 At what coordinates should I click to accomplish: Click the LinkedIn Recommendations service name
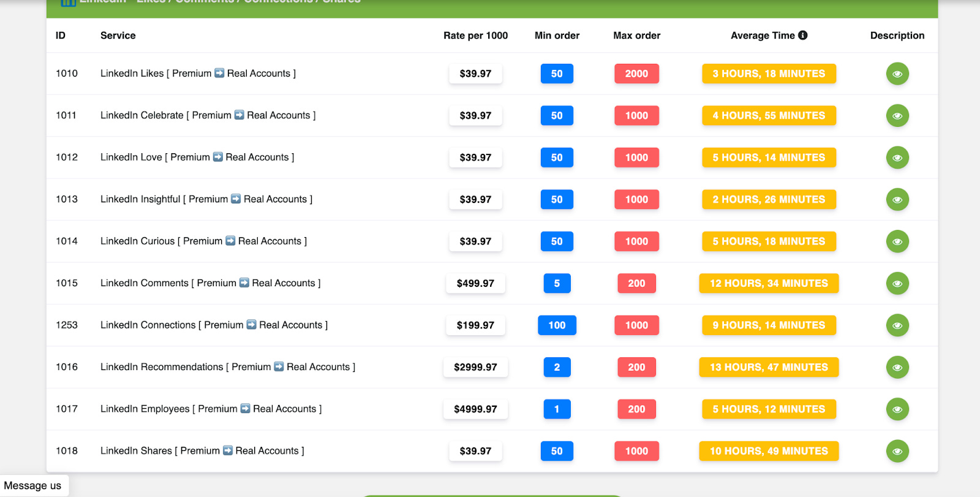click(x=228, y=367)
